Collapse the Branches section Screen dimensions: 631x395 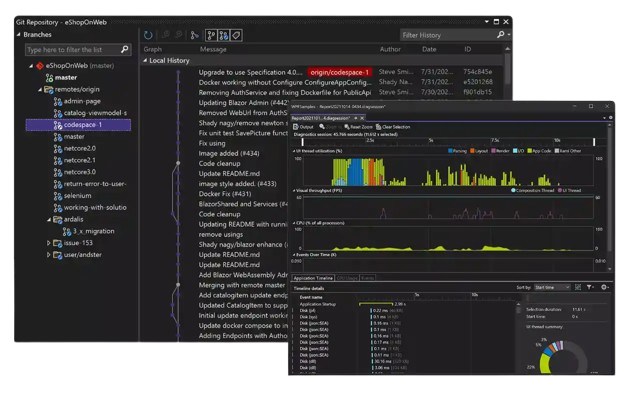pyautogui.click(x=19, y=35)
